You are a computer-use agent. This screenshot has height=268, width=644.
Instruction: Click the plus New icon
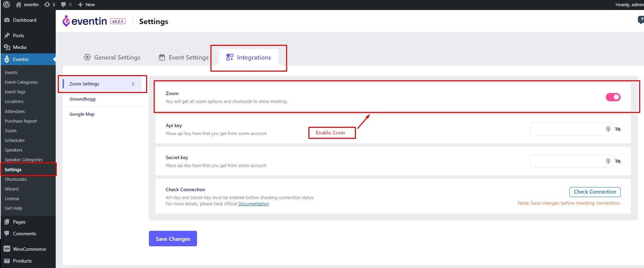[80, 4]
